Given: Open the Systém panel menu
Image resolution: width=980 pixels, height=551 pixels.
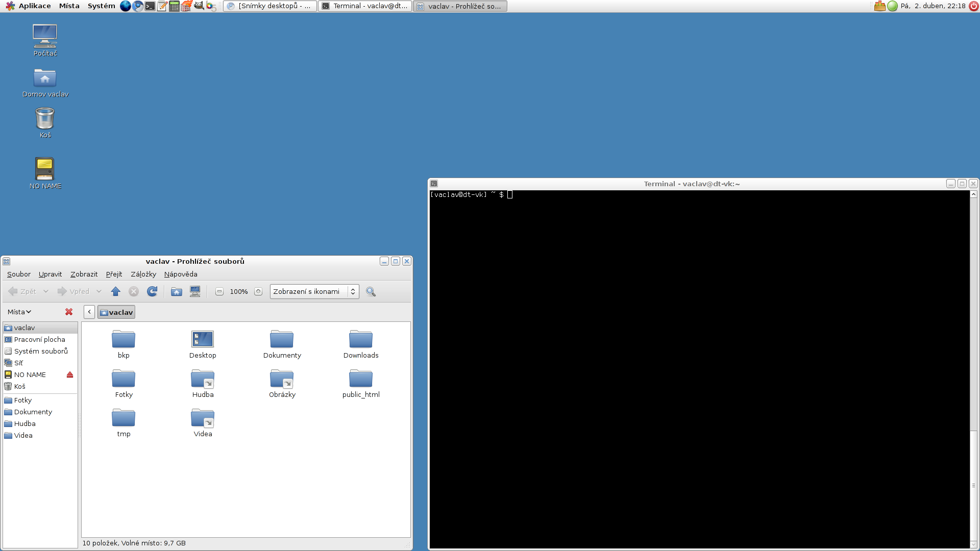Looking at the screenshot, I should [x=101, y=6].
